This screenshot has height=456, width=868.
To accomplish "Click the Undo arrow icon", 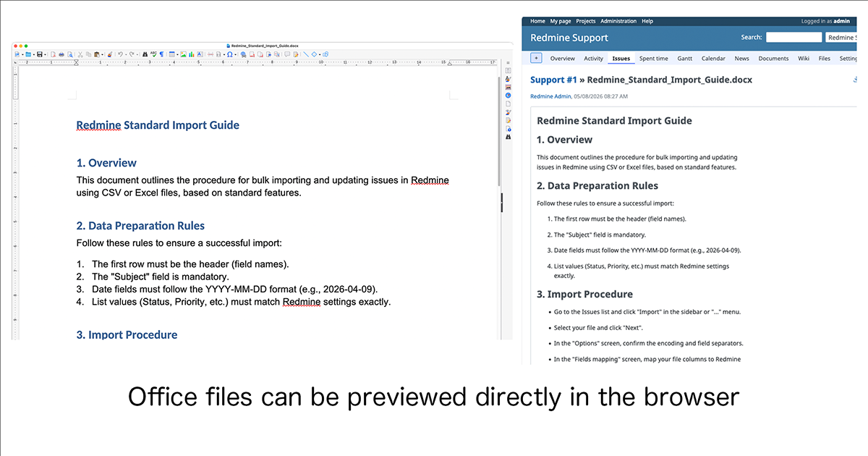I will (120, 54).
